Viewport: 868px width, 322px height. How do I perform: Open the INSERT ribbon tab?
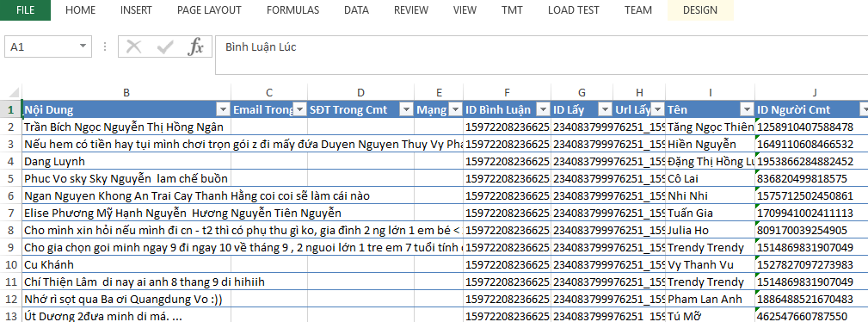click(x=136, y=10)
